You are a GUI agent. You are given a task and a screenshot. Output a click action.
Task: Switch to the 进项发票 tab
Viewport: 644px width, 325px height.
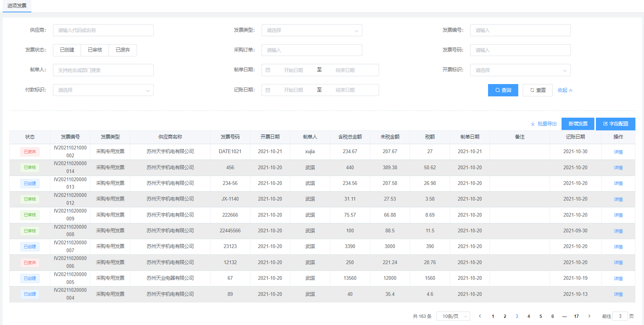pyautogui.click(x=17, y=6)
